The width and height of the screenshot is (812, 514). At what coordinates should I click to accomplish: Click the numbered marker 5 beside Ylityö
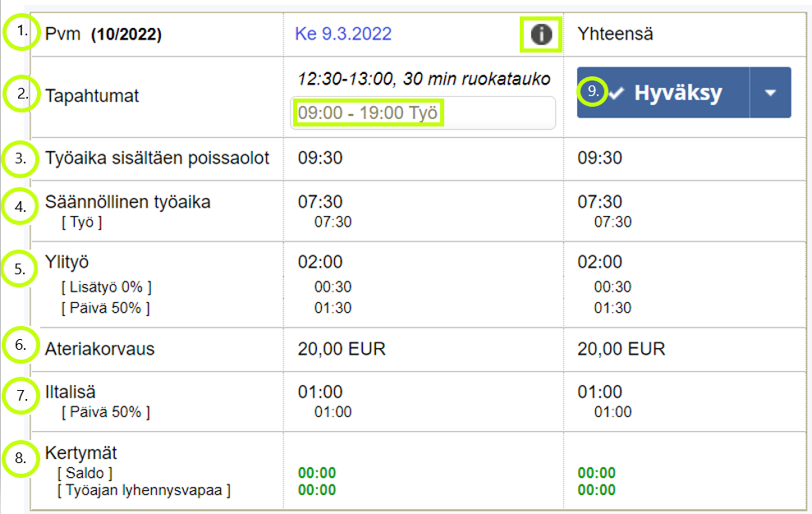tap(20, 269)
